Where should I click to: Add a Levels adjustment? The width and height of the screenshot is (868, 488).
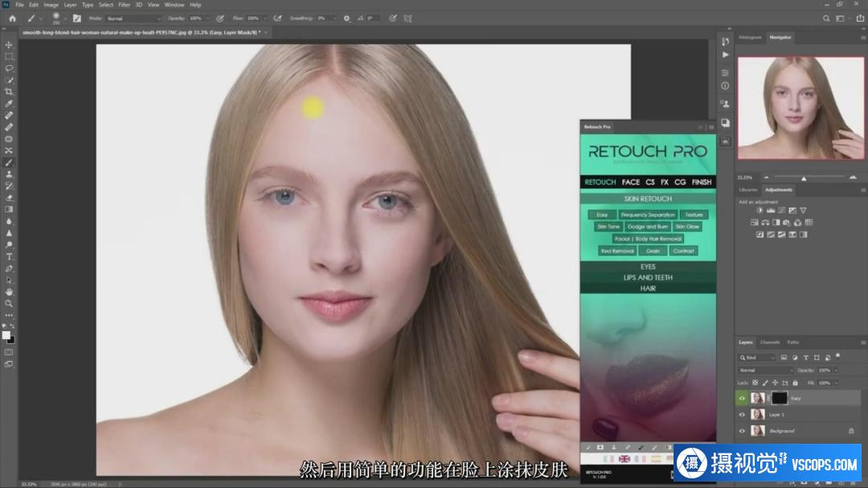point(770,211)
